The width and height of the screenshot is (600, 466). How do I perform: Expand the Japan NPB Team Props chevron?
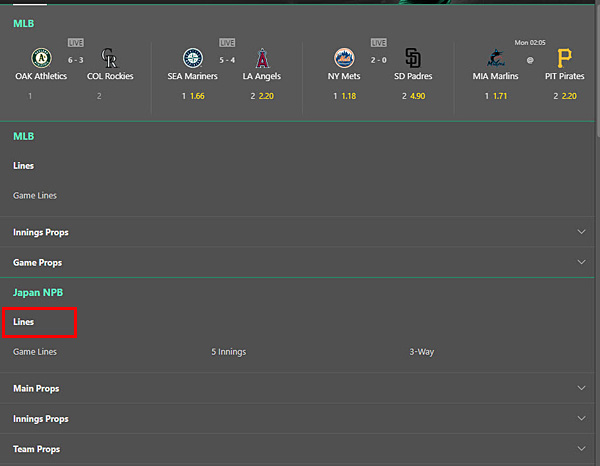coord(581,448)
